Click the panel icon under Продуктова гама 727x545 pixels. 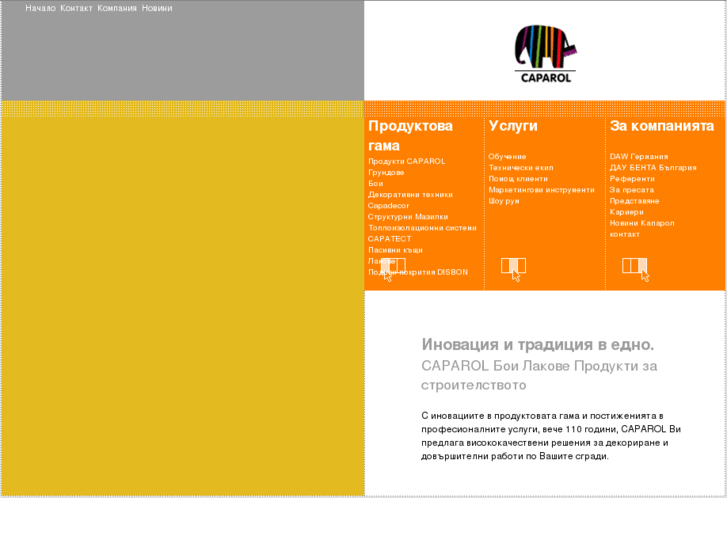393,269
